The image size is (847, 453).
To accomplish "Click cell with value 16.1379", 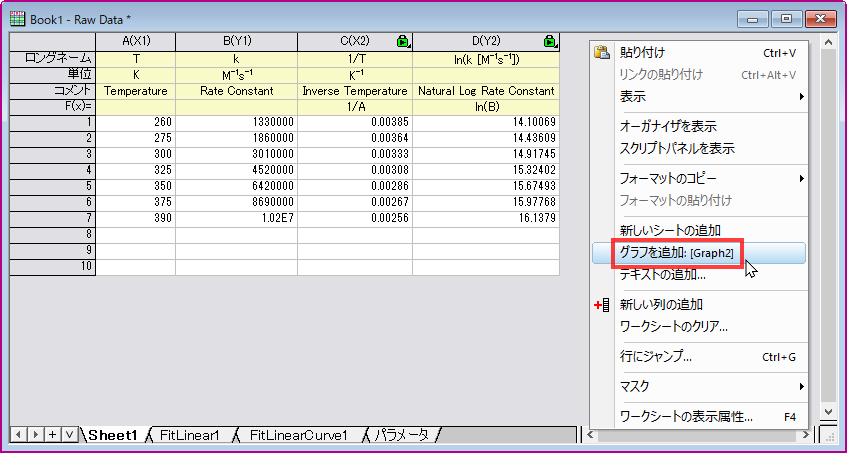I will click(486, 219).
